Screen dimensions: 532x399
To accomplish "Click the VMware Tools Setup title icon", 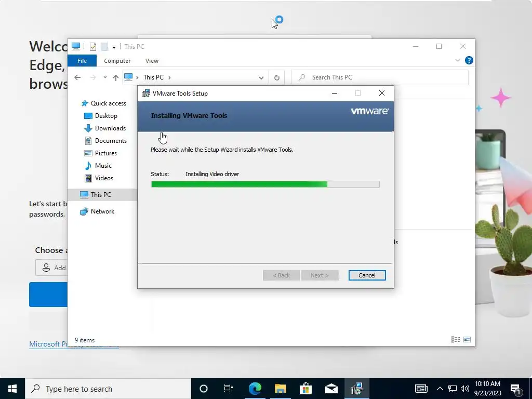I will pos(146,94).
